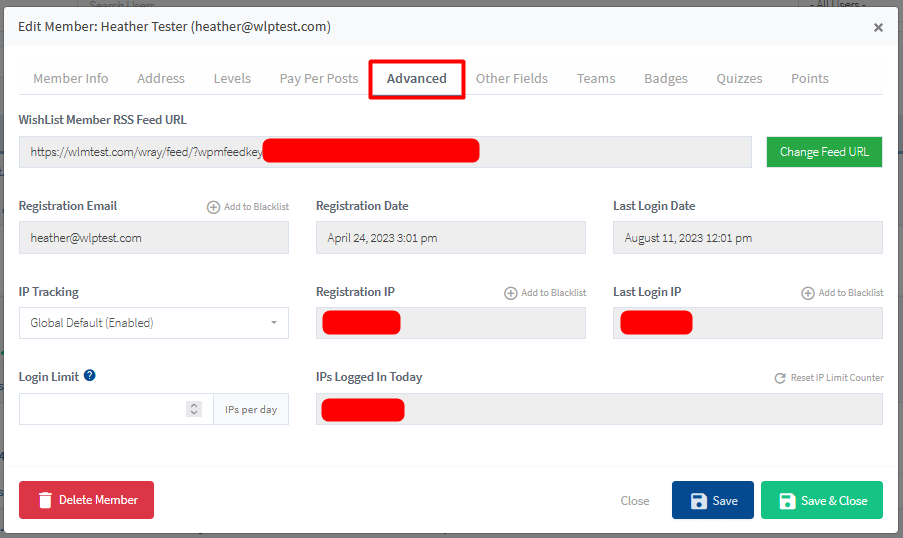This screenshot has height=538, width=903.
Task: Click the floppy disk icon on Save
Action: (x=699, y=501)
